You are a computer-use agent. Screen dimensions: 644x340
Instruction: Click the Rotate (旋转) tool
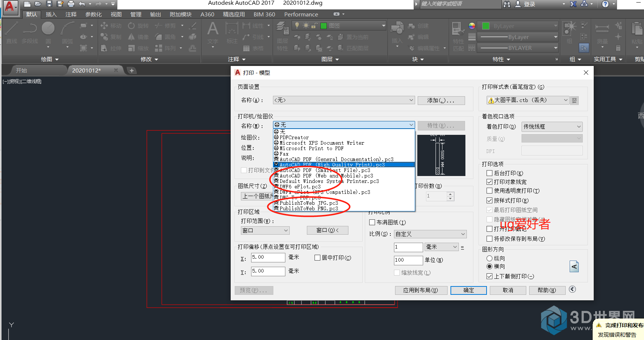[138, 26]
